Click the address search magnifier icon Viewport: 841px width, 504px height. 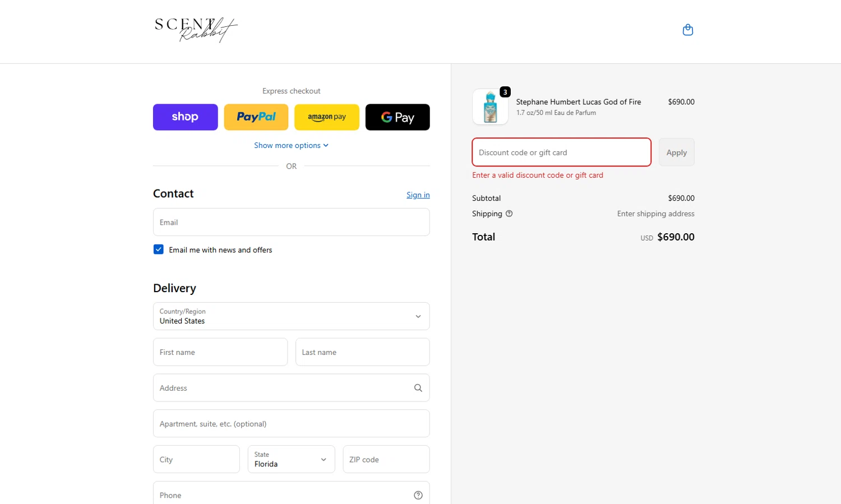418,388
